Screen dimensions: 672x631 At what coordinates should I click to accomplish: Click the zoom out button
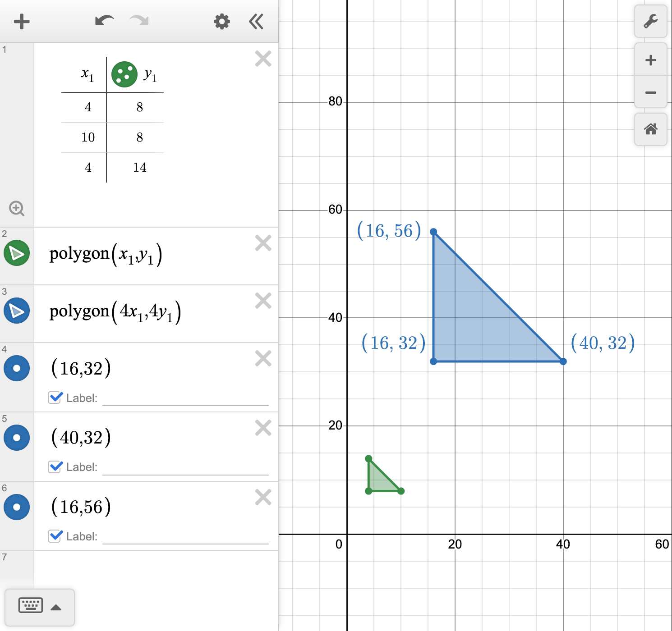[651, 92]
